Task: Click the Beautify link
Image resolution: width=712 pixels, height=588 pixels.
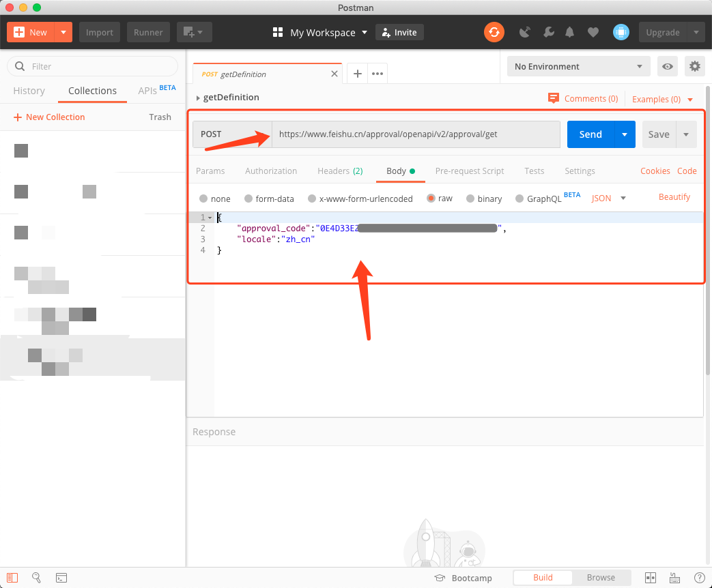Action: coord(674,197)
